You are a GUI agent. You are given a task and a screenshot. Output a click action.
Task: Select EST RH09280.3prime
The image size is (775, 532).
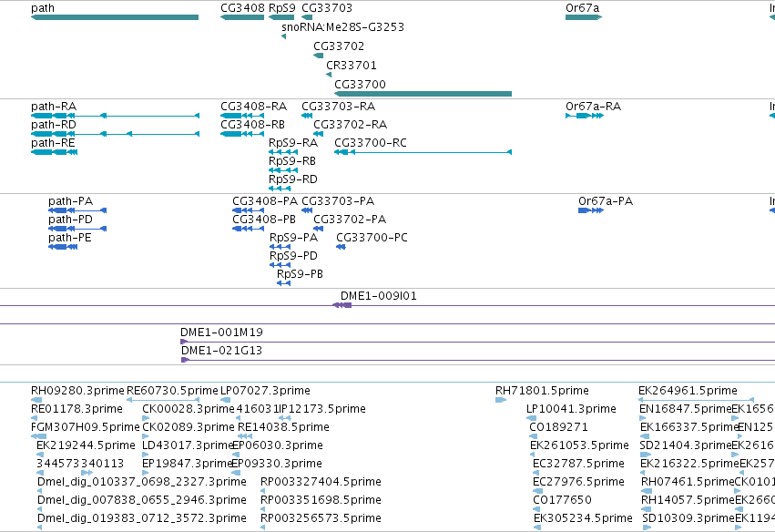(36, 400)
